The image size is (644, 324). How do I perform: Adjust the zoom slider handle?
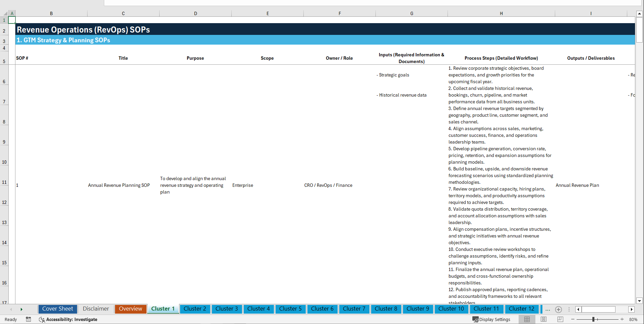[x=593, y=319]
